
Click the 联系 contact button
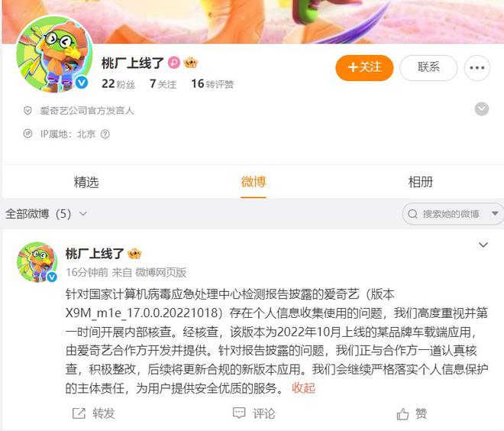click(428, 68)
